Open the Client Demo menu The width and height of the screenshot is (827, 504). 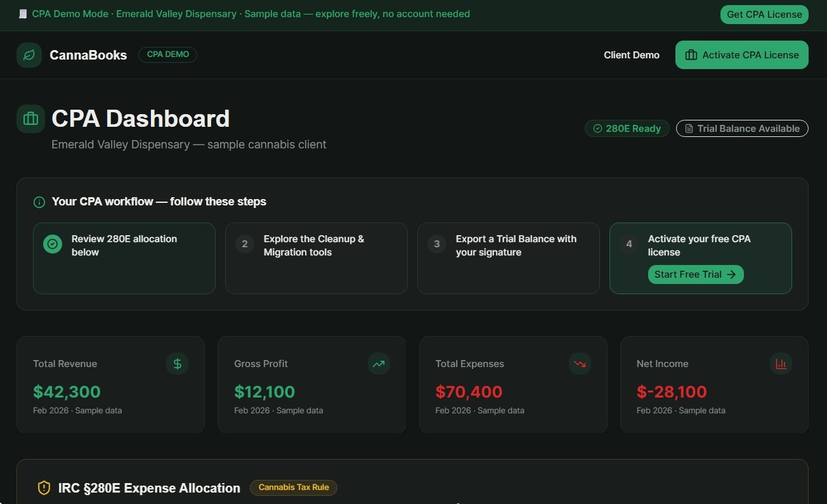click(x=632, y=55)
